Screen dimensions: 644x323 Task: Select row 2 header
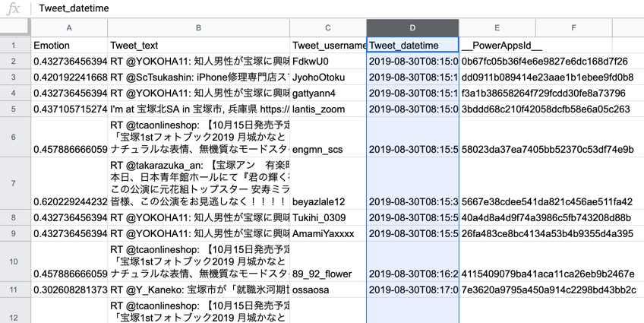pos(14,62)
